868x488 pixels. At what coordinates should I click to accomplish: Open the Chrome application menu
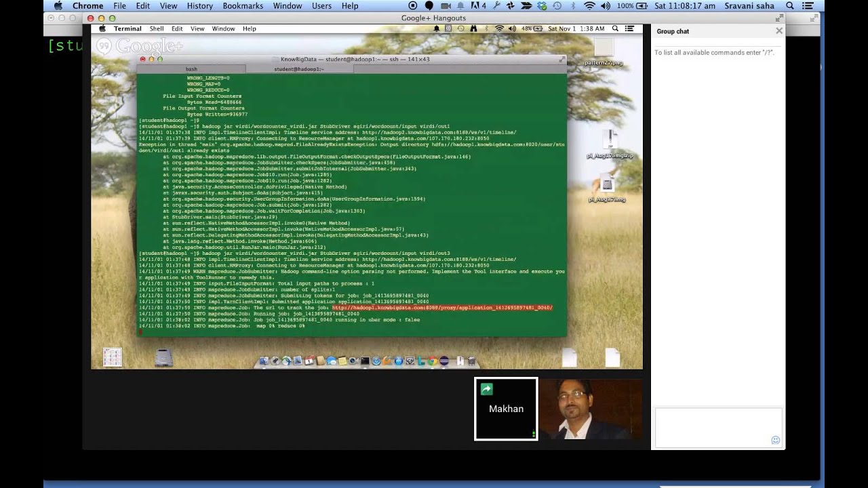[87, 5]
